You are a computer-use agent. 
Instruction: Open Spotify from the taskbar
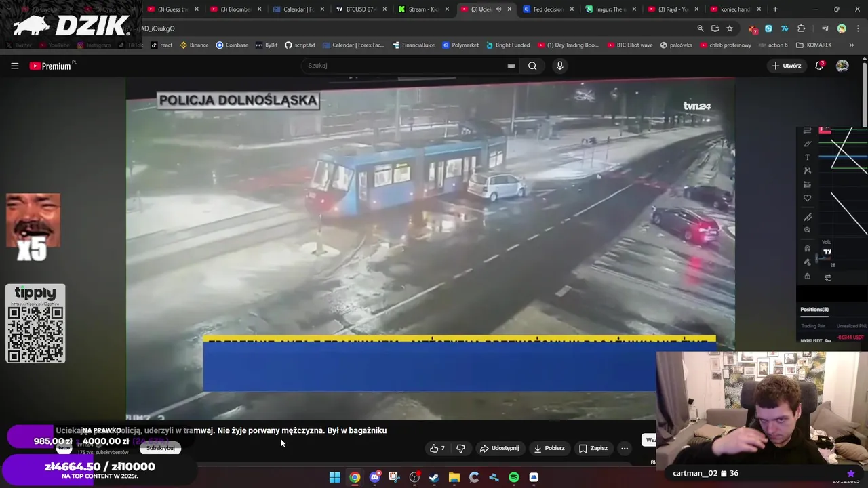[514, 477]
